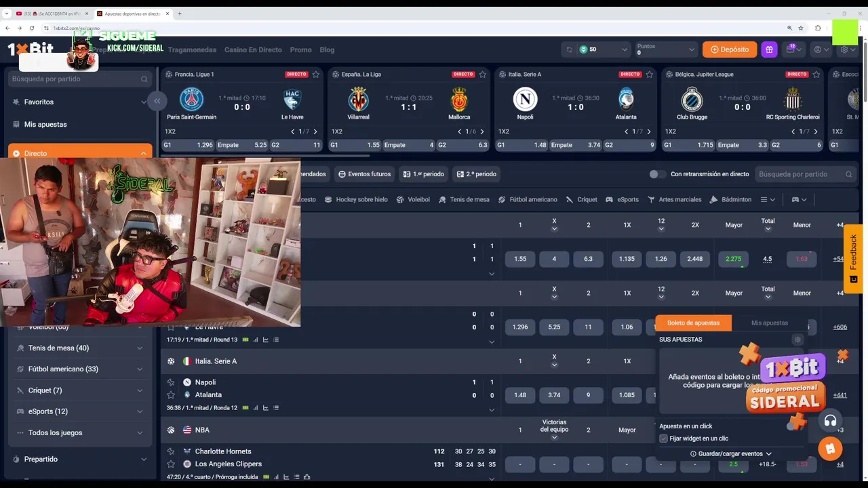The height and width of the screenshot is (488, 868).
Task: Select Boleto de apuestas tab
Action: click(x=693, y=323)
